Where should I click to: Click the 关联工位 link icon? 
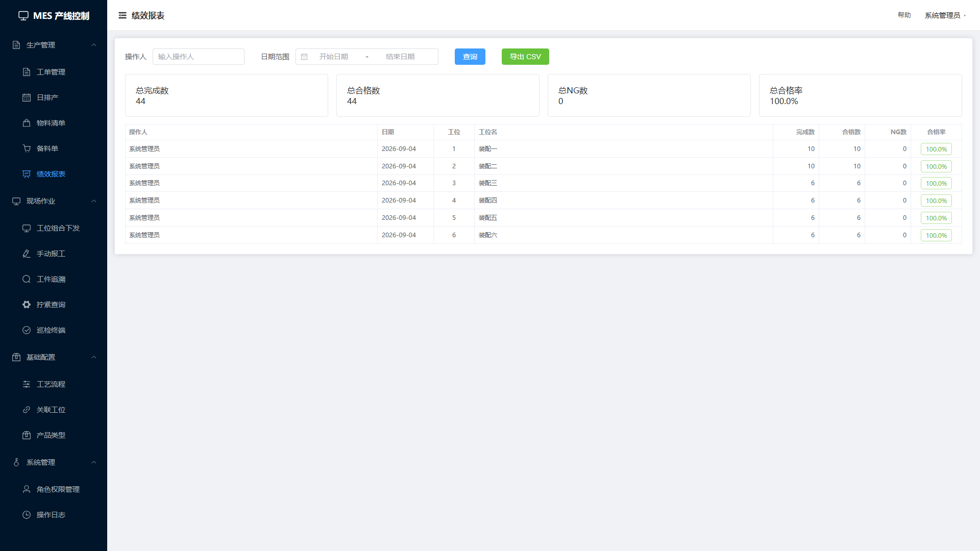point(27,410)
